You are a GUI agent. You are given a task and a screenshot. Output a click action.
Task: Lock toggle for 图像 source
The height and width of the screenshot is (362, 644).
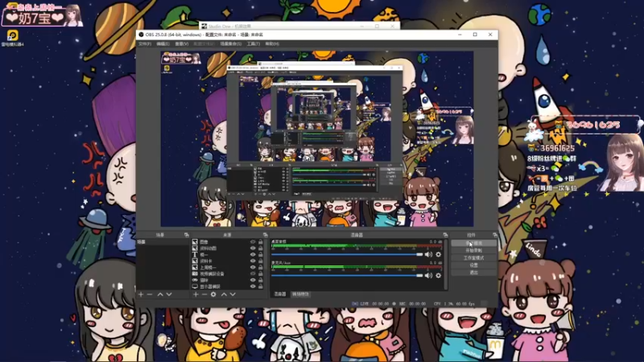click(260, 242)
